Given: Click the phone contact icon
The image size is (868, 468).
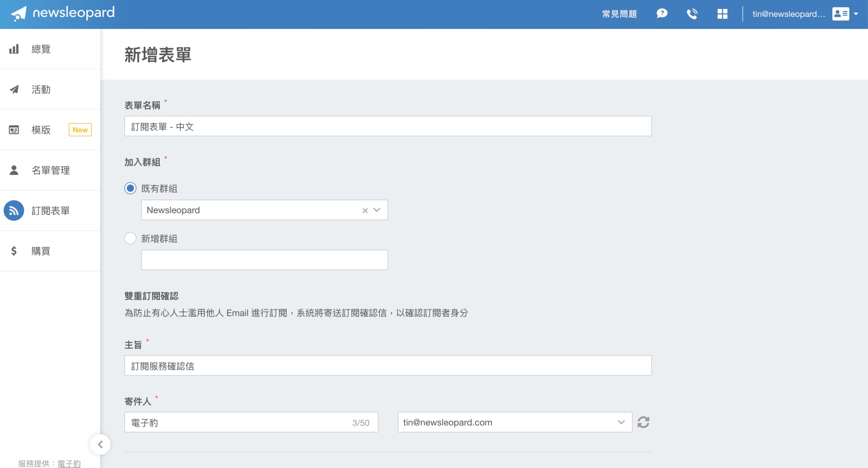Looking at the screenshot, I should pos(692,14).
